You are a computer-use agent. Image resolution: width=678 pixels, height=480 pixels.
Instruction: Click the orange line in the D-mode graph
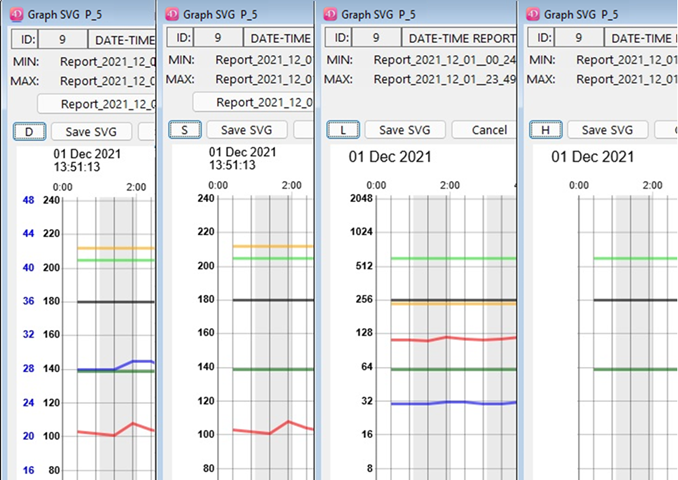coord(110,248)
